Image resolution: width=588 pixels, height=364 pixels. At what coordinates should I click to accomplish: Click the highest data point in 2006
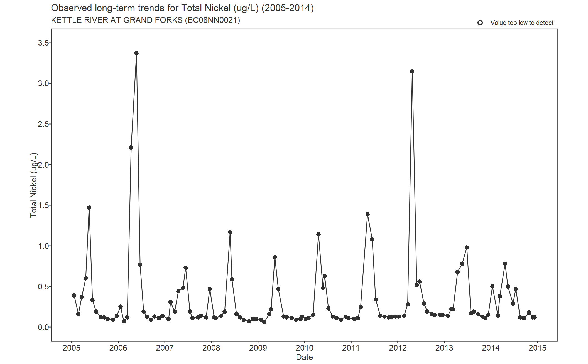[136, 53]
